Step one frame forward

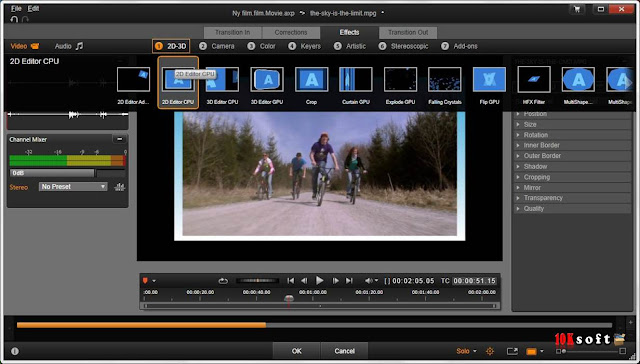click(x=335, y=281)
